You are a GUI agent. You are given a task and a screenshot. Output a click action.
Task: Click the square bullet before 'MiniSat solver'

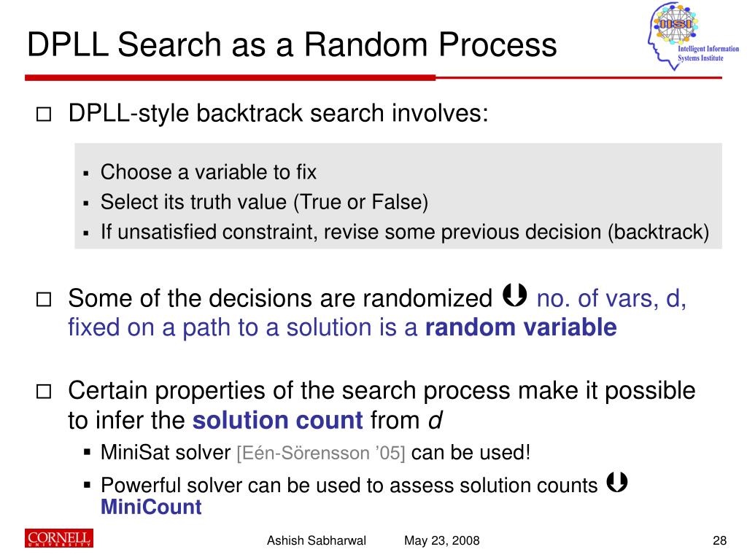pos(87,452)
